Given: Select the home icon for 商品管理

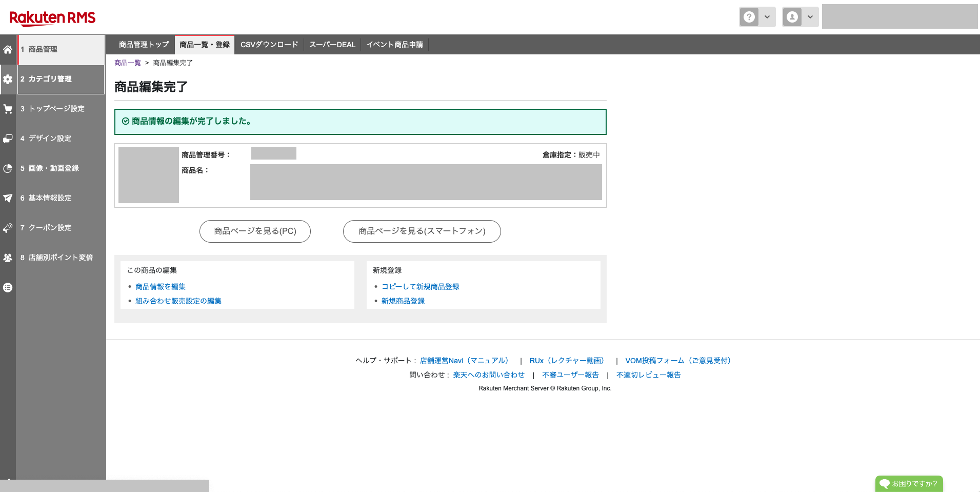Looking at the screenshot, I should click(x=8, y=50).
